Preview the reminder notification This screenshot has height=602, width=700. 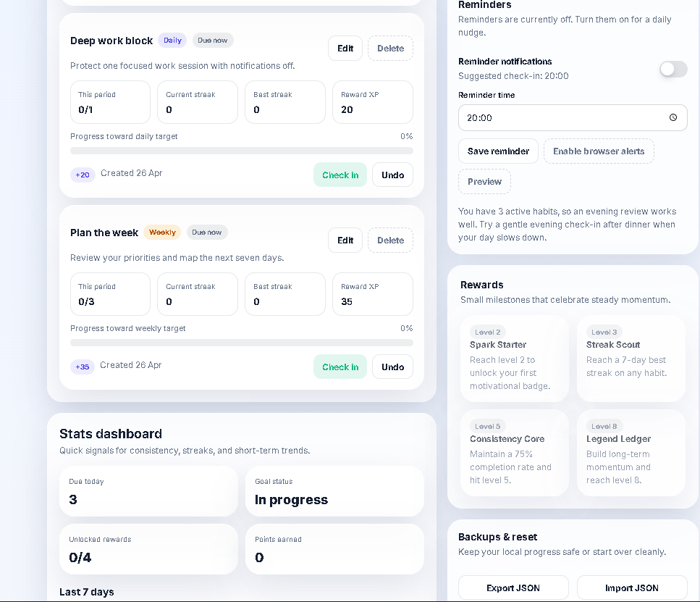pos(484,181)
